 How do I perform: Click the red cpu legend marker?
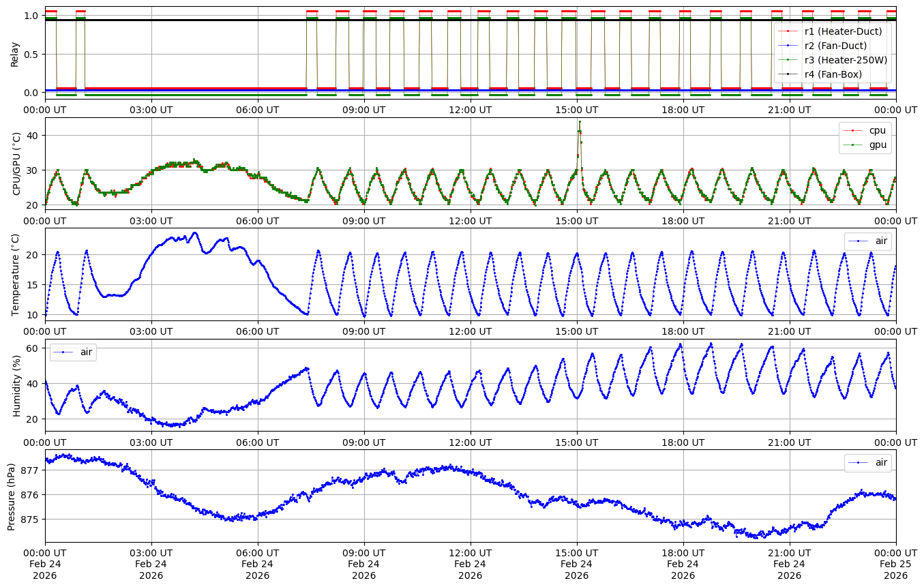[x=852, y=130]
